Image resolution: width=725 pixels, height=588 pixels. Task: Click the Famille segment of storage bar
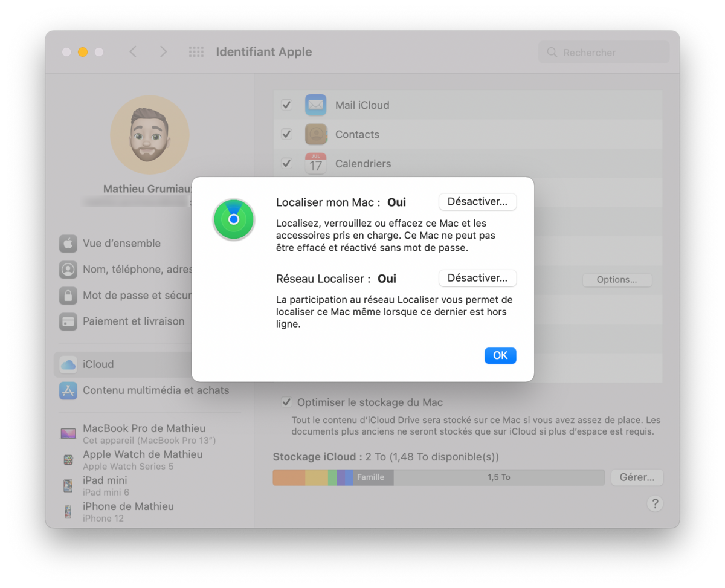(373, 477)
